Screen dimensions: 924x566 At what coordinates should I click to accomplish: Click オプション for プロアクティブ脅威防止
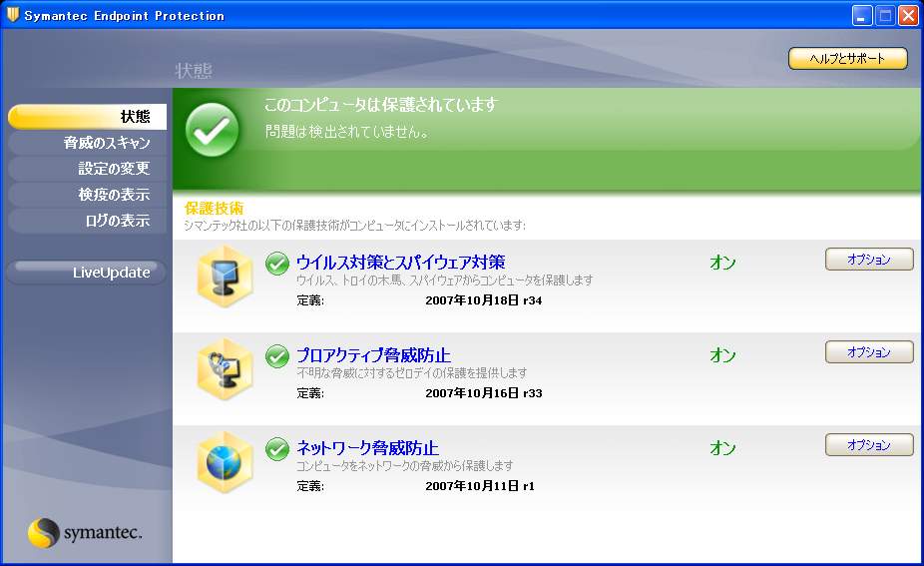point(869,352)
